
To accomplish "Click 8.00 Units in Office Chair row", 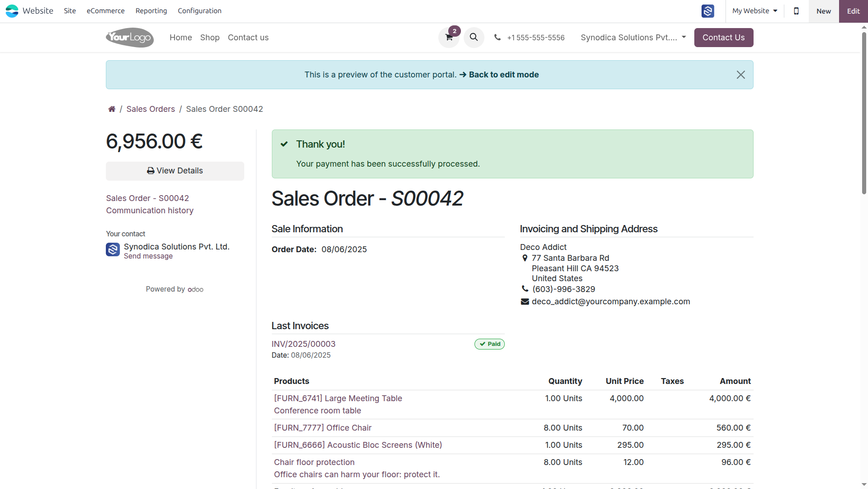I will 563,428.
